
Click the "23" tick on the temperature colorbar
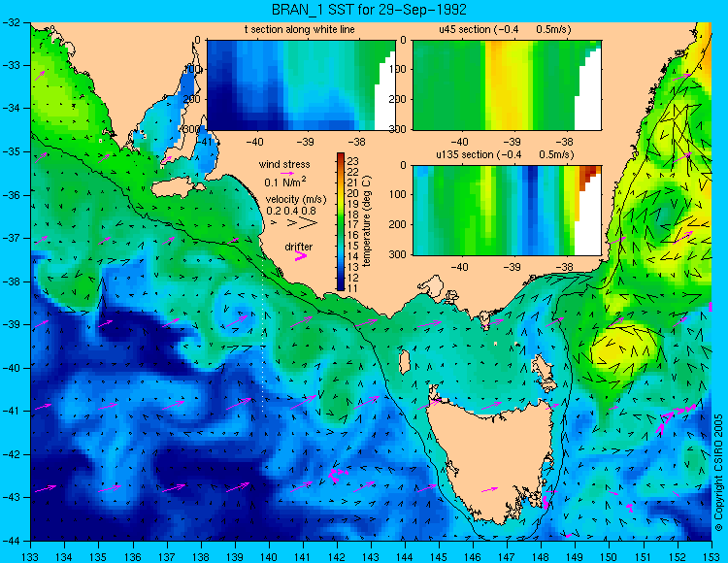353,161
